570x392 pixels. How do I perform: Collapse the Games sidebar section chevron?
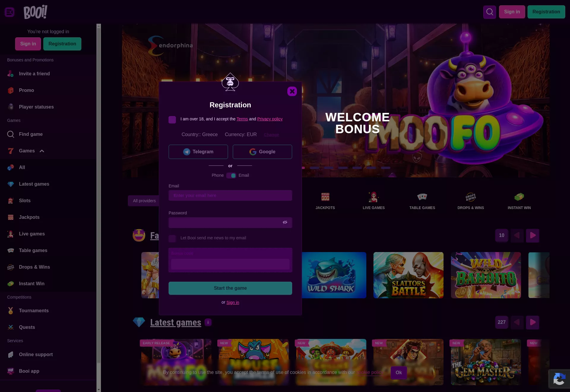point(42,151)
